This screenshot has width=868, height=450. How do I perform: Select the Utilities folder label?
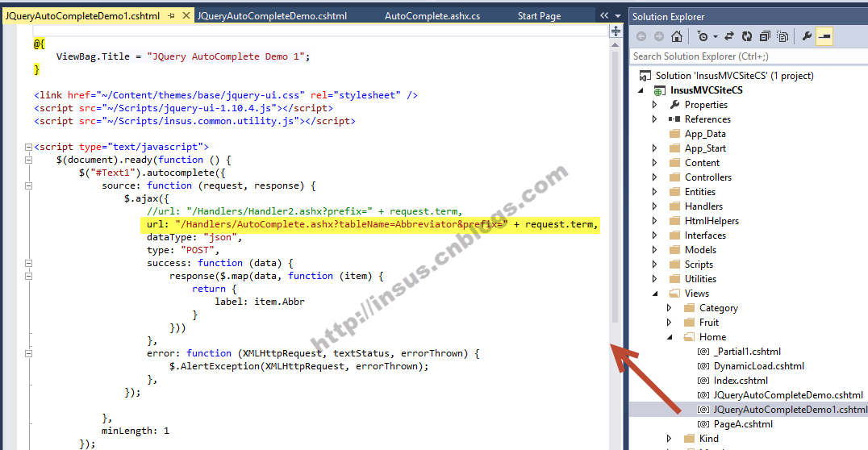point(700,279)
